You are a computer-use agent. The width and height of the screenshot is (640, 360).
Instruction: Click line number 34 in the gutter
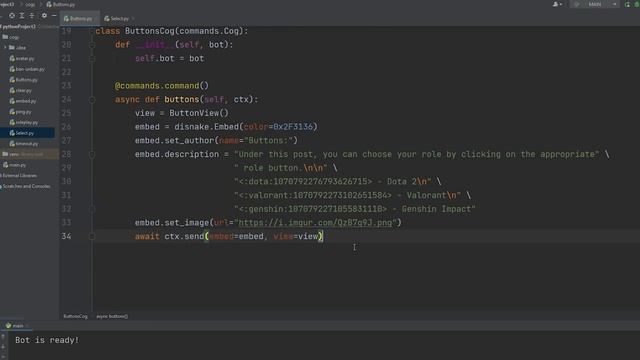click(x=66, y=236)
